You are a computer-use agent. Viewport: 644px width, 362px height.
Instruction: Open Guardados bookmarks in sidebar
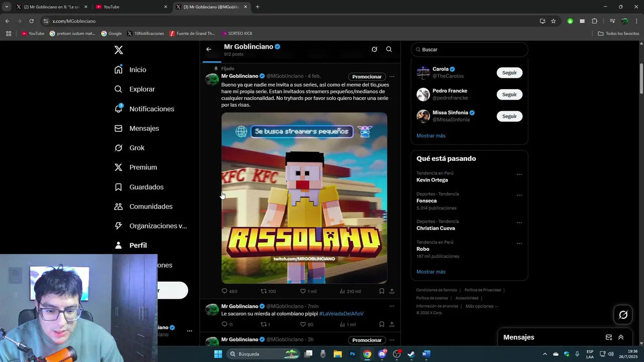click(x=139, y=187)
